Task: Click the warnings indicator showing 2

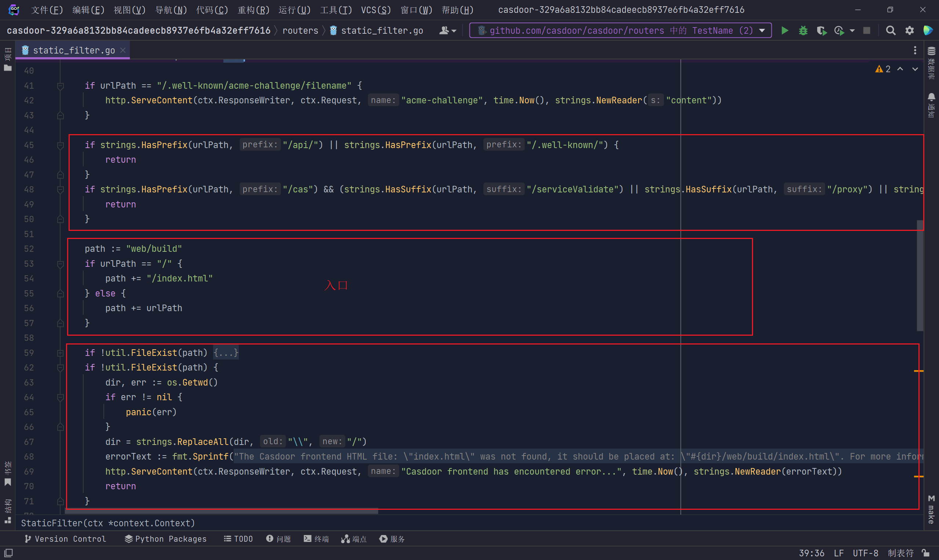Action: click(883, 69)
